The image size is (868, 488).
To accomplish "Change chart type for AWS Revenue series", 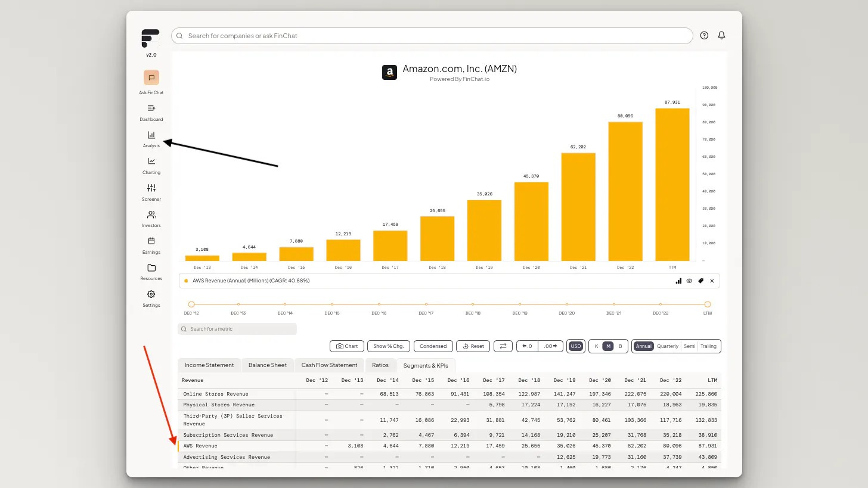I will tap(678, 281).
